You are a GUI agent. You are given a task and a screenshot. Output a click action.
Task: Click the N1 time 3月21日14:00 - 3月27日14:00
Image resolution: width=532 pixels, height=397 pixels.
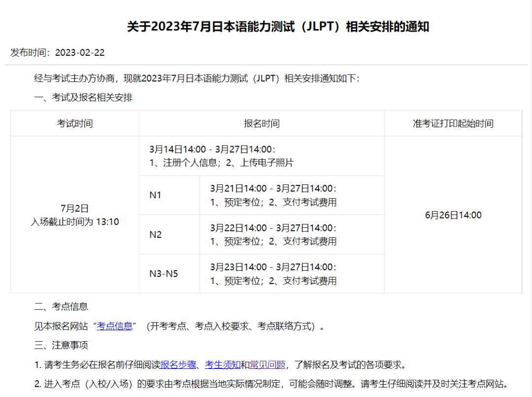(x=273, y=188)
